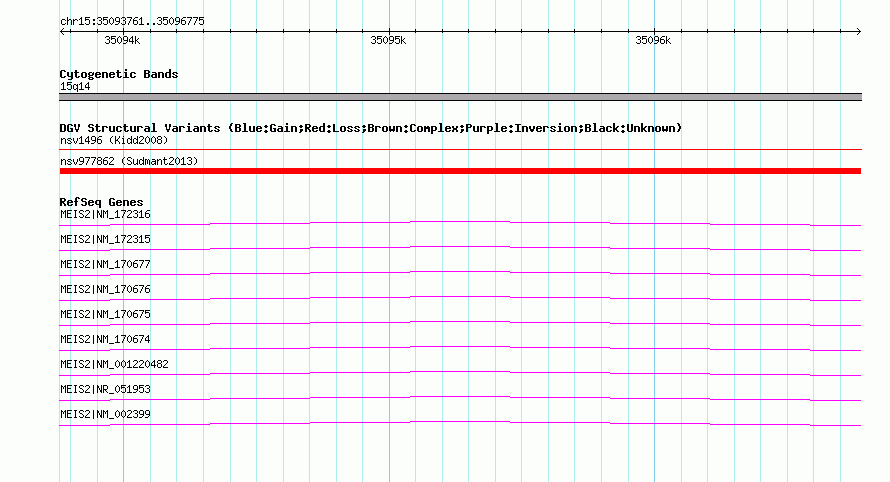890x482 pixels.
Task: Open the RefSeq Genes track title
Action: click(101, 202)
